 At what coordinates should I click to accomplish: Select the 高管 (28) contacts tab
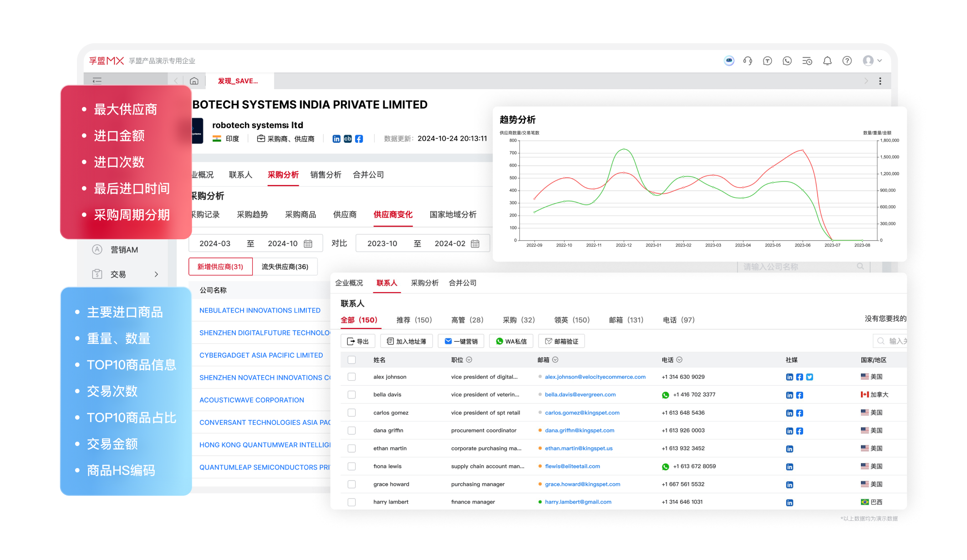click(467, 320)
